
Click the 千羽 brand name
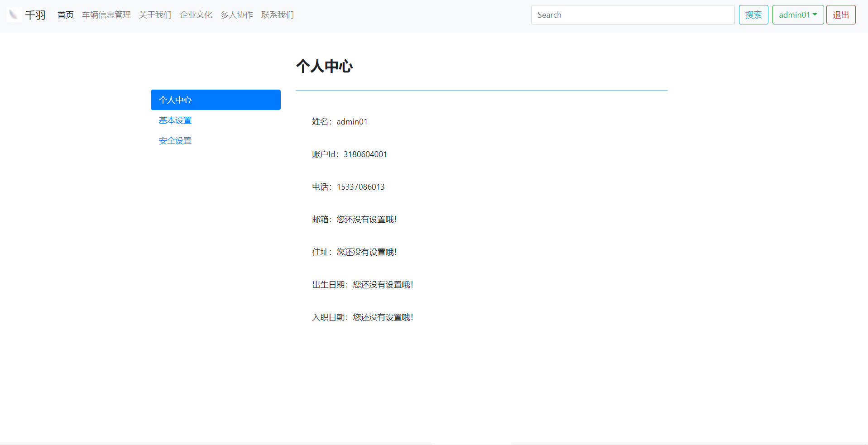click(x=35, y=15)
